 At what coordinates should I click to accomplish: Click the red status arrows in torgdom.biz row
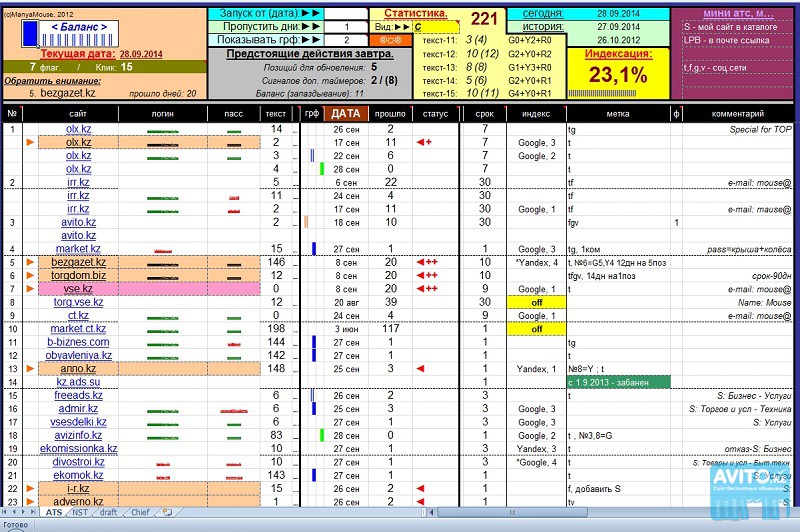pyautogui.click(x=427, y=275)
